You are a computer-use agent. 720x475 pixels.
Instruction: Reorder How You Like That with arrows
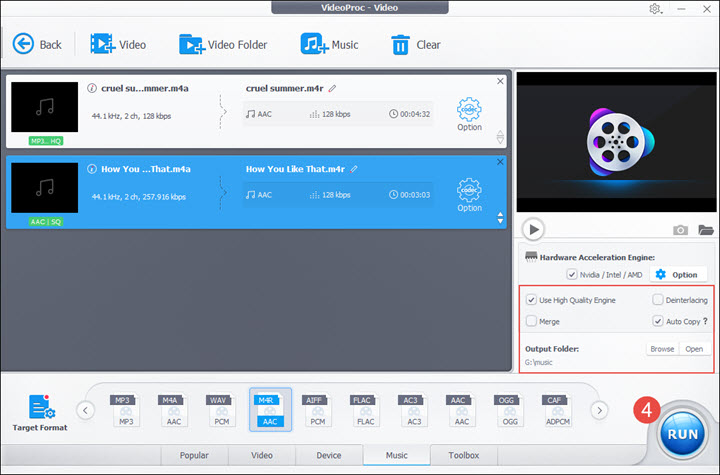point(500,218)
